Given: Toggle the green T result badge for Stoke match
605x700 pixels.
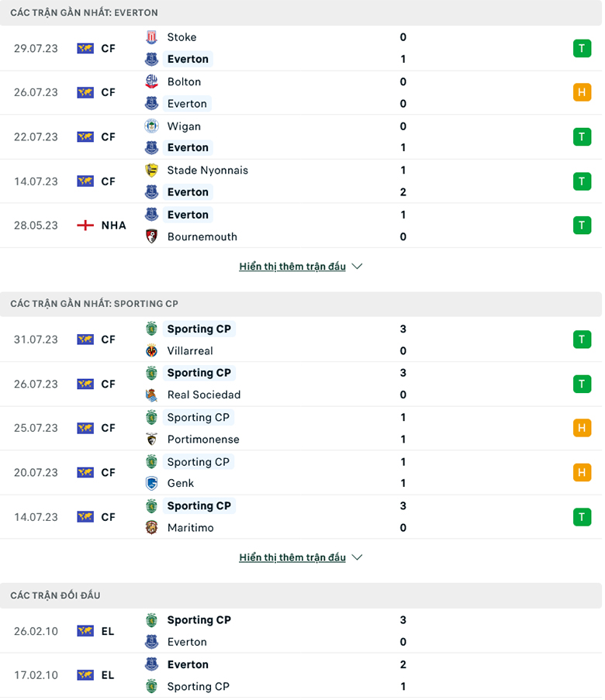Looking at the screenshot, I should pyautogui.click(x=582, y=48).
